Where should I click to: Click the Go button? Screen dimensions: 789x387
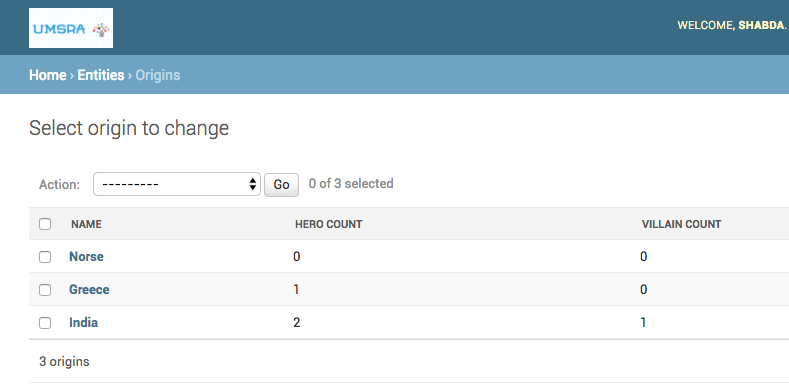point(281,185)
